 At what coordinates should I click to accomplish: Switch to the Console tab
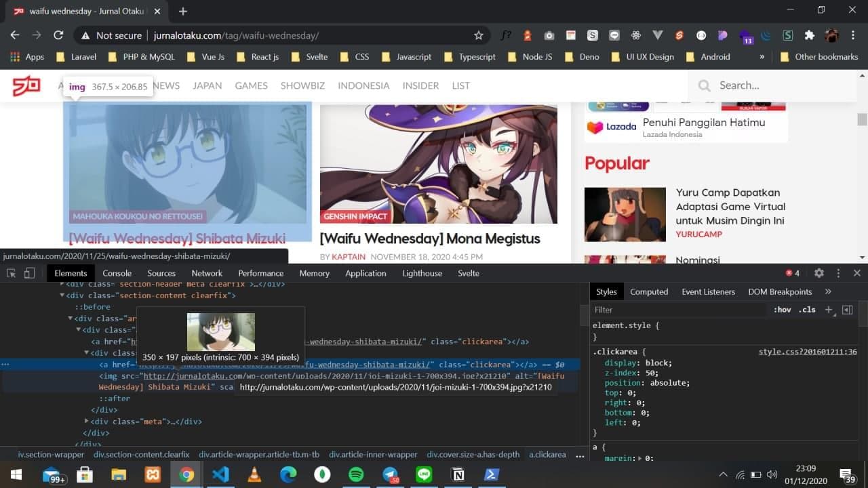(x=117, y=273)
